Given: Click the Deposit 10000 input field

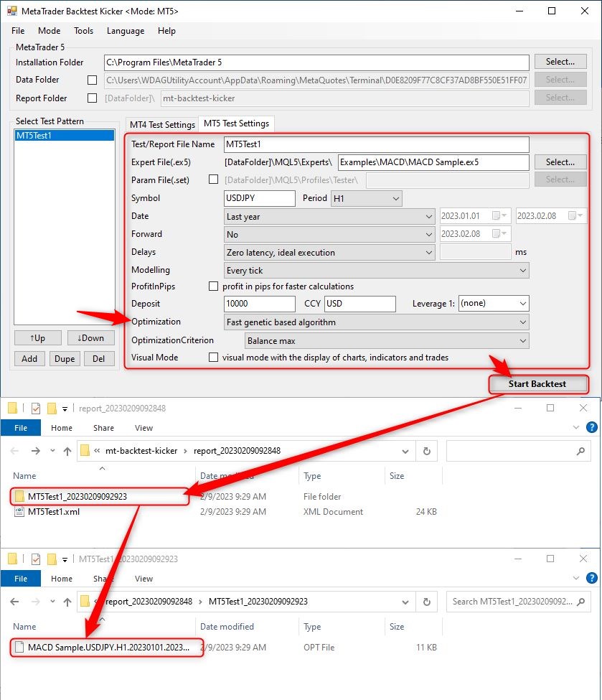Looking at the screenshot, I should 259,304.
